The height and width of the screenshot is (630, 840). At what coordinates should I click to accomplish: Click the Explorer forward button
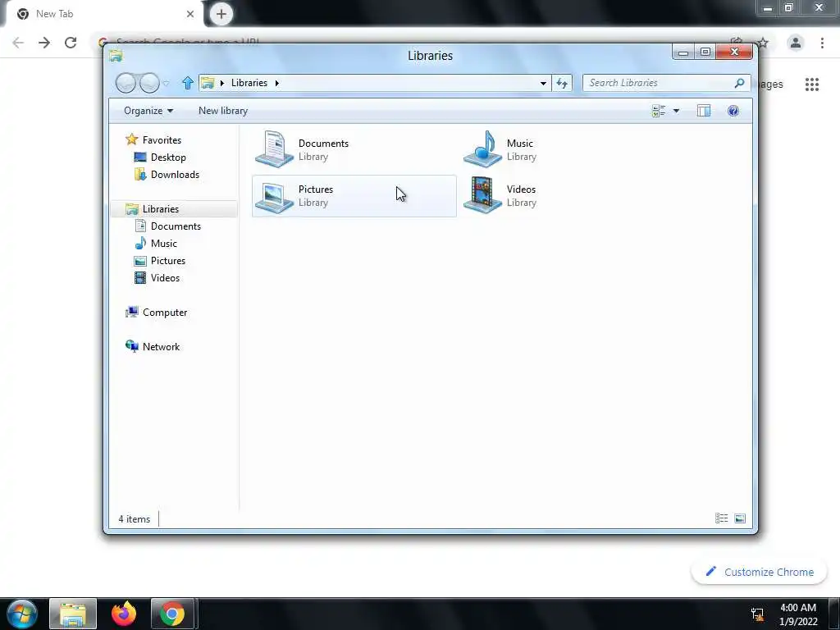coord(149,83)
